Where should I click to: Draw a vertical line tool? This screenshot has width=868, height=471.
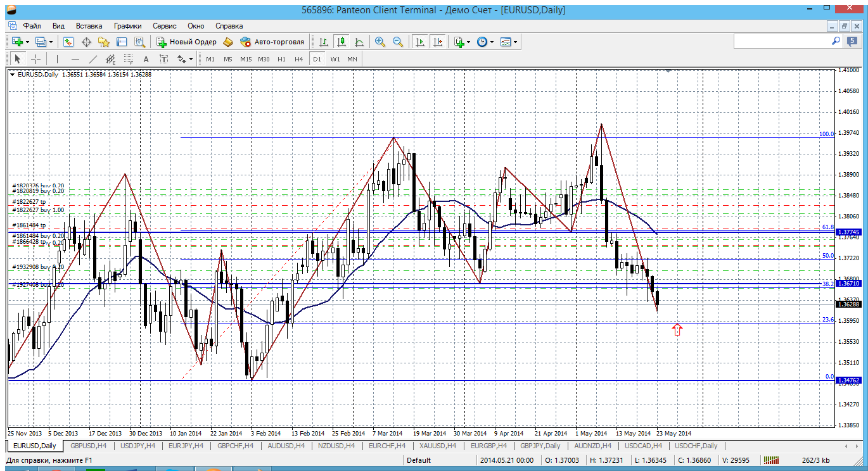57,59
